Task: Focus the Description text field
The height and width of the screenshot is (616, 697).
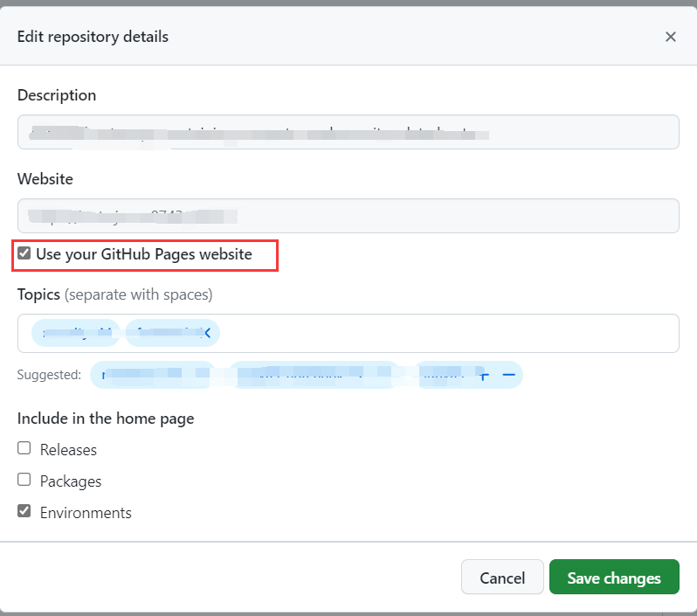Action: point(348,132)
